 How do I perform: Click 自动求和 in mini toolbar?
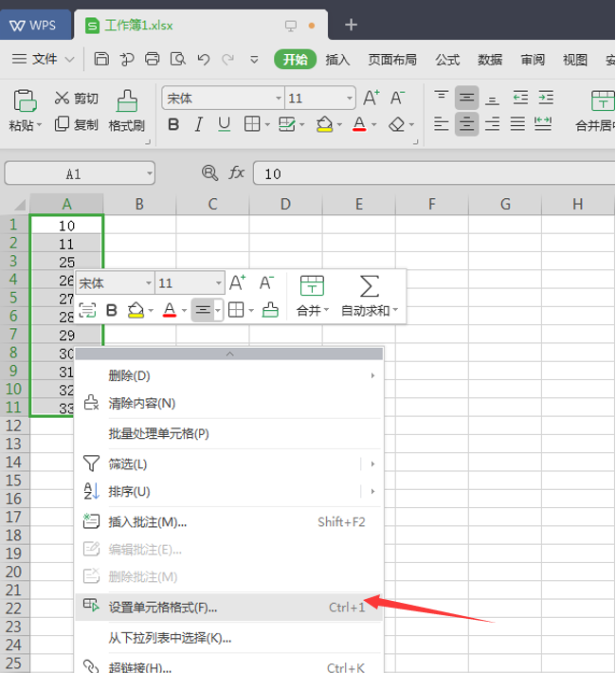click(370, 296)
